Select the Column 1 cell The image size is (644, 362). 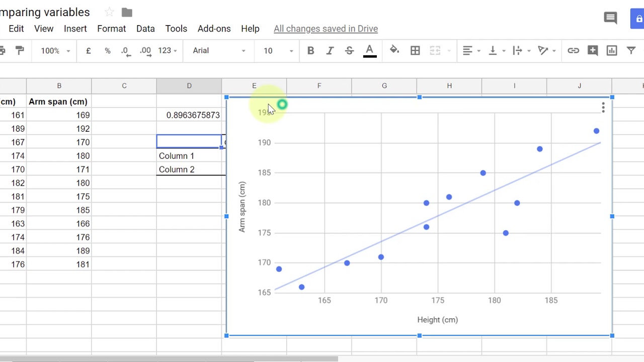(x=189, y=156)
